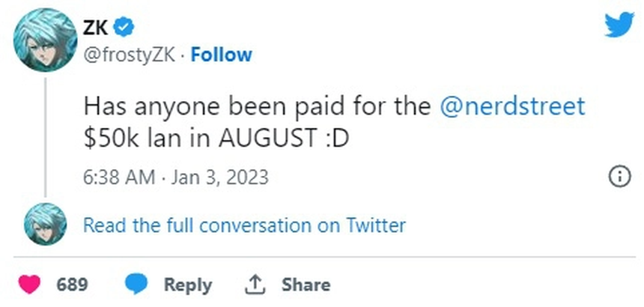
Task: Like the tweet with the heart icon
Action: tap(29, 285)
